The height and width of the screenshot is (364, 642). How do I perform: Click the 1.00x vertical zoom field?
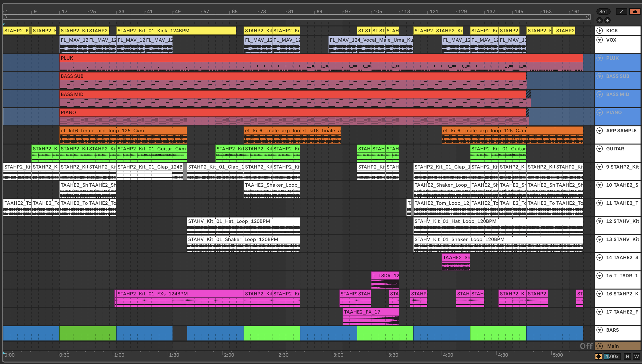612,356
